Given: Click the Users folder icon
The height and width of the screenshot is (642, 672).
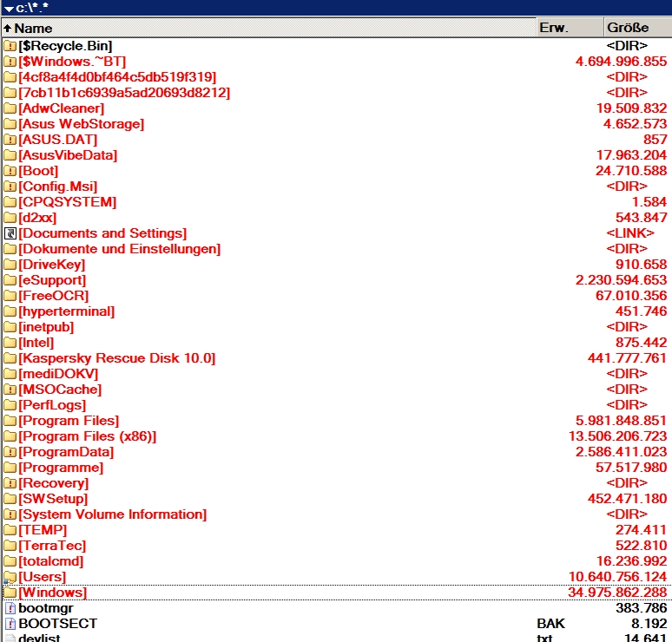Looking at the screenshot, I should tap(10, 577).
